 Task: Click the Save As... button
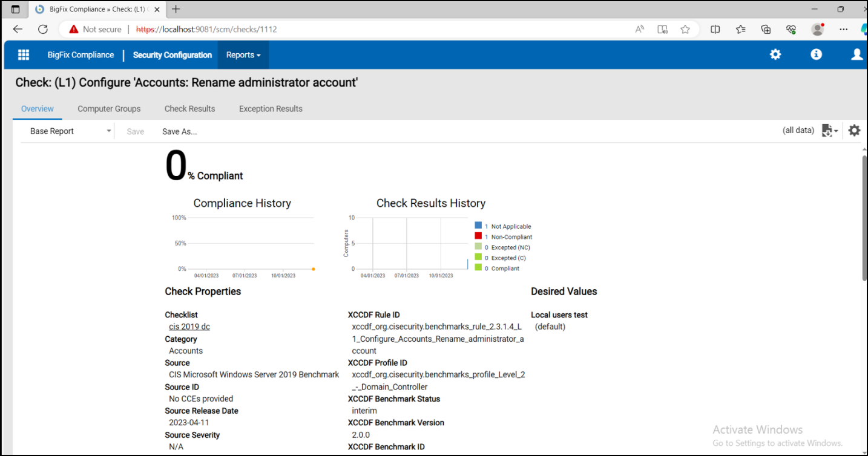click(x=179, y=131)
